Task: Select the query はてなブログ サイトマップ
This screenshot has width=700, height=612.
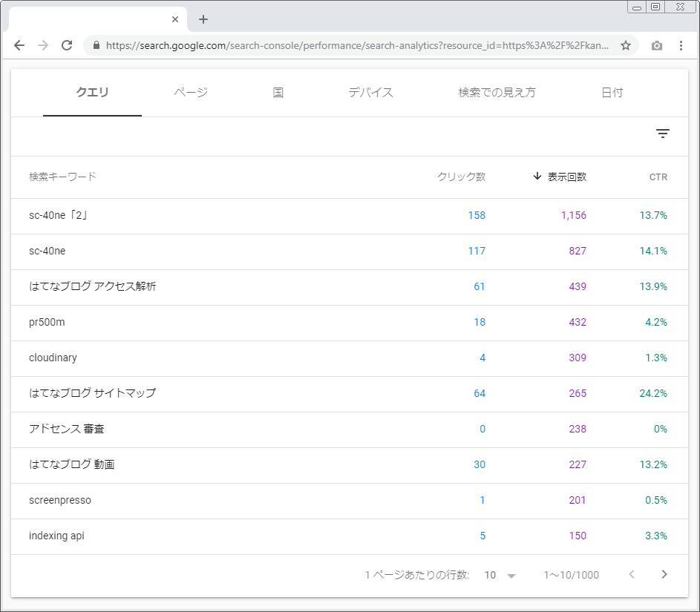Action: (x=92, y=393)
